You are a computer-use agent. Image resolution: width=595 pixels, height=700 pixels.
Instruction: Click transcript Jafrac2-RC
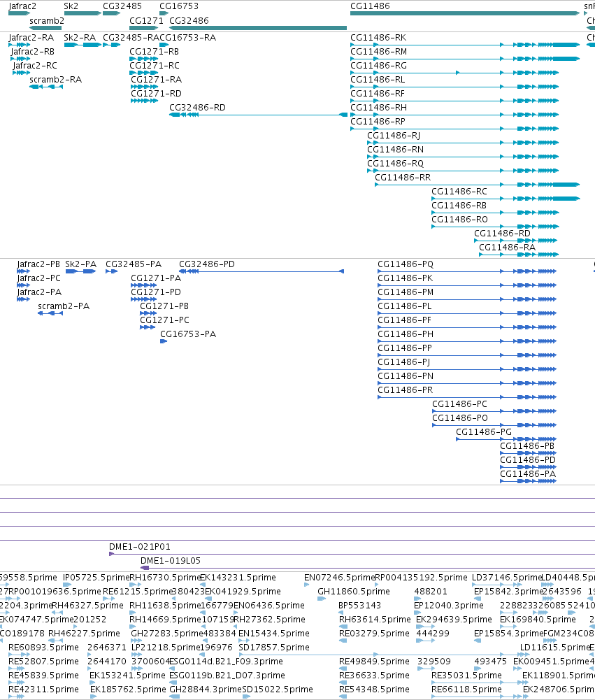[35, 66]
